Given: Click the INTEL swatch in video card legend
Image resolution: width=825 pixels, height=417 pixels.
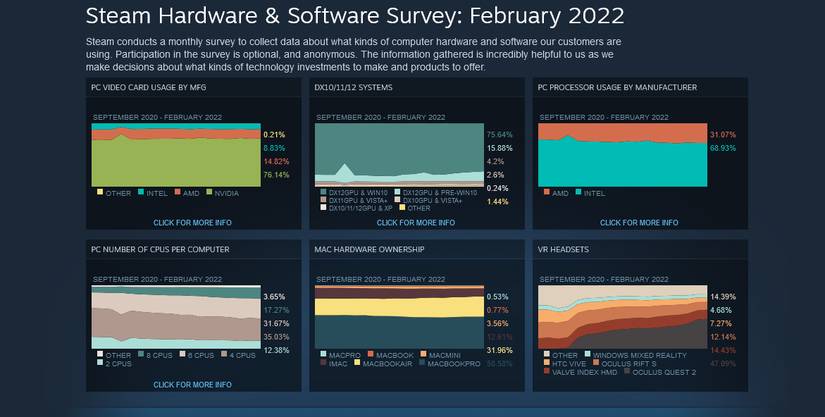Looking at the screenshot, I should (x=140, y=192).
